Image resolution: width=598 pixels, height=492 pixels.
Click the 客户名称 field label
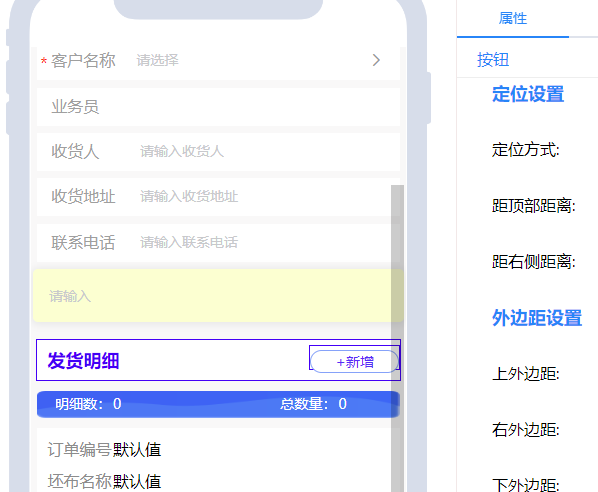click(83, 61)
